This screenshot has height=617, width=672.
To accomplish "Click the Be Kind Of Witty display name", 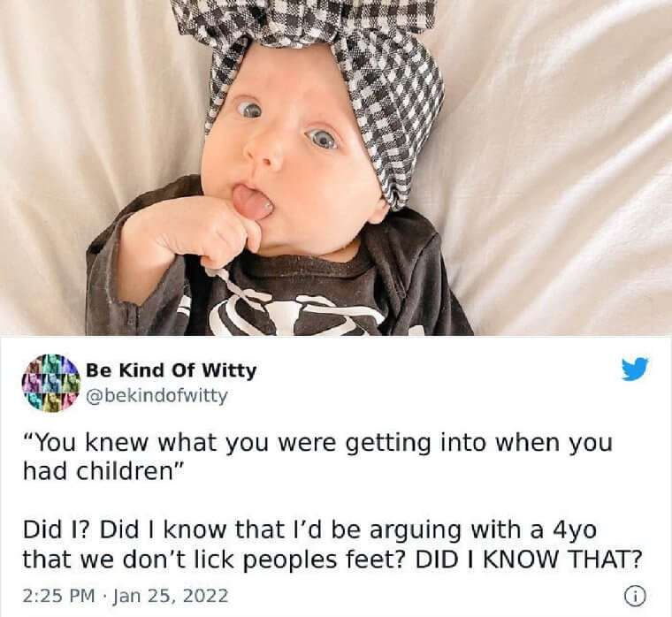I will (171, 370).
